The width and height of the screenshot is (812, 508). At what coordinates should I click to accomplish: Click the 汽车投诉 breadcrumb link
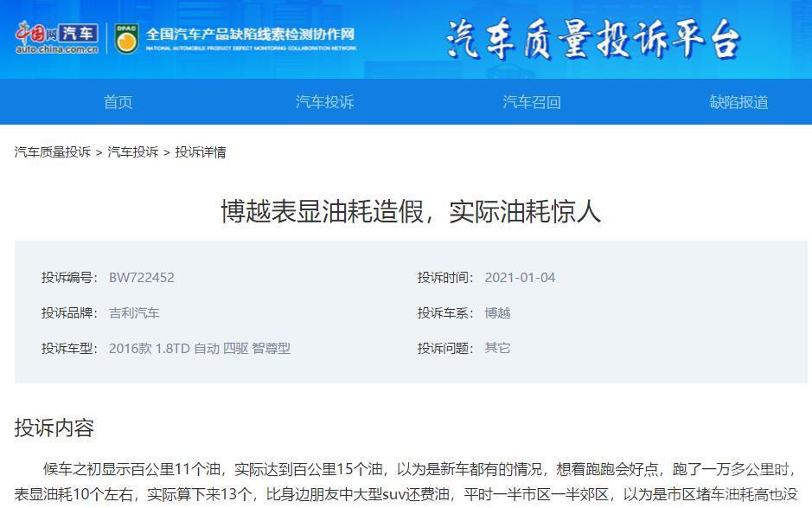coord(133,152)
